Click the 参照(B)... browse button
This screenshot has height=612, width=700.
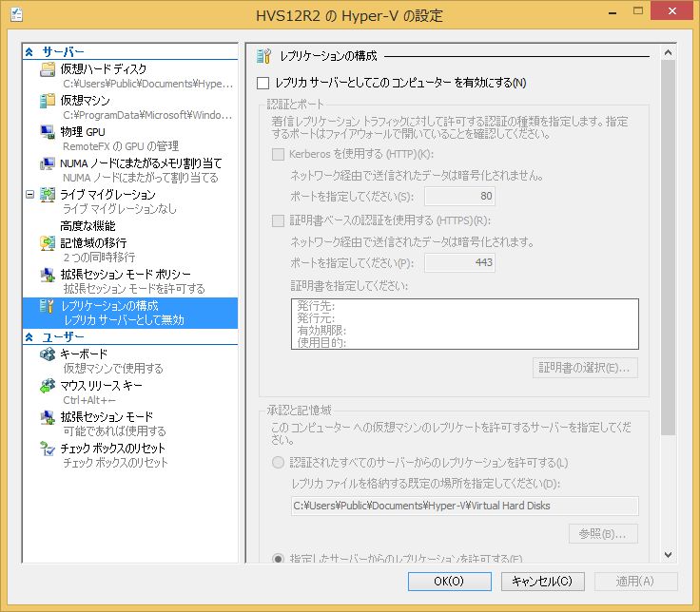603,533
